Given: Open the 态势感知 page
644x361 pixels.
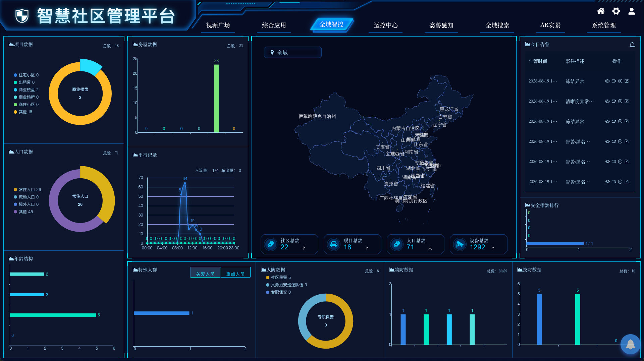Looking at the screenshot, I should pyautogui.click(x=441, y=25).
